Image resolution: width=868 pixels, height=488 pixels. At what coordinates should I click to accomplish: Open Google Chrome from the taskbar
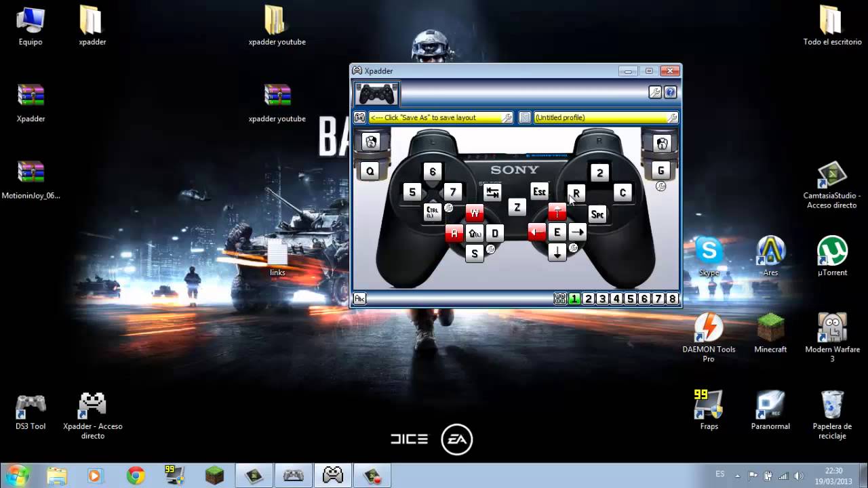tap(136, 476)
